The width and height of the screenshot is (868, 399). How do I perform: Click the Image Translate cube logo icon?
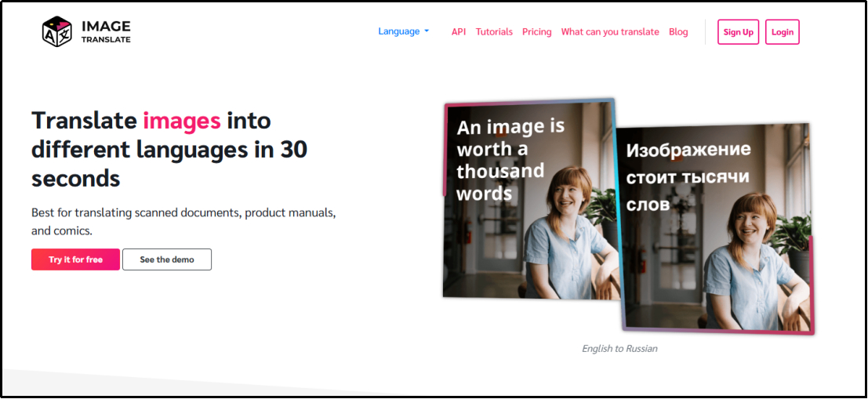[x=57, y=32]
